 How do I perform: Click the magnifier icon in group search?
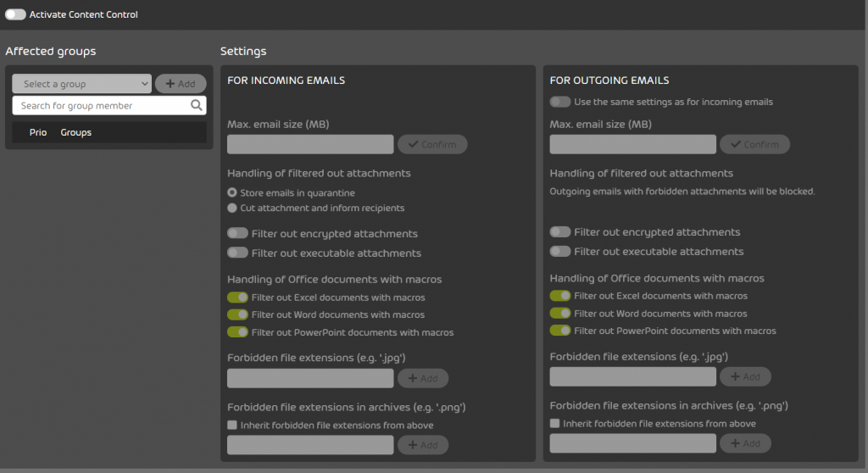196,105
